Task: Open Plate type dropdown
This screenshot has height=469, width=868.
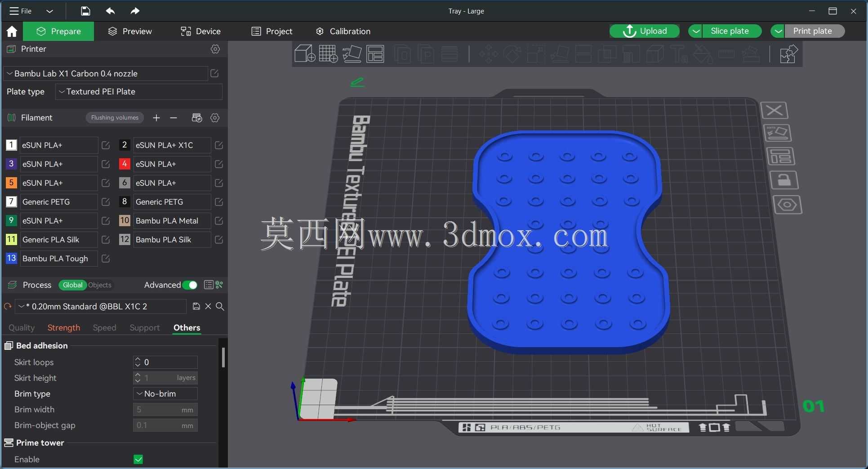Action: coord(139,92)
